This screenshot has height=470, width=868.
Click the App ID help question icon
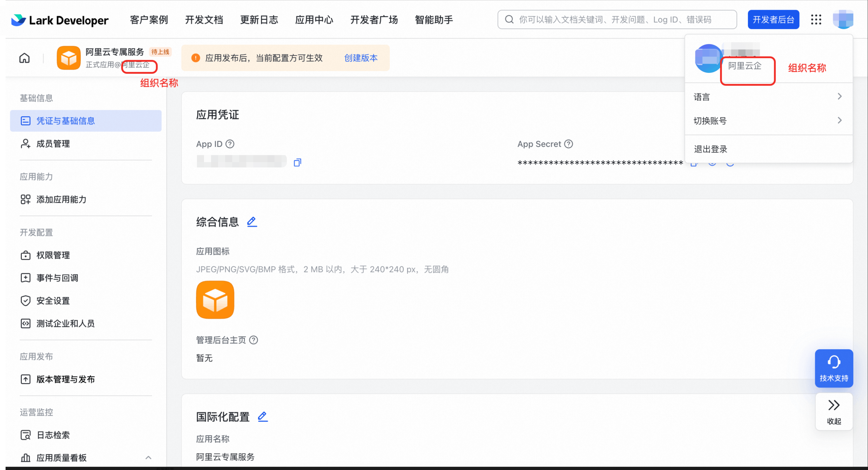coord(230,144)
